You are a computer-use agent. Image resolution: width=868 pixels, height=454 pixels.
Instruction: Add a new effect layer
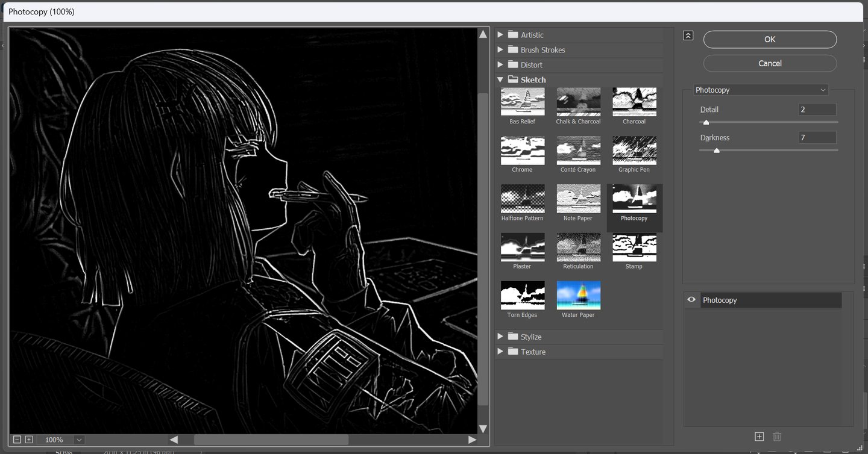759,437
